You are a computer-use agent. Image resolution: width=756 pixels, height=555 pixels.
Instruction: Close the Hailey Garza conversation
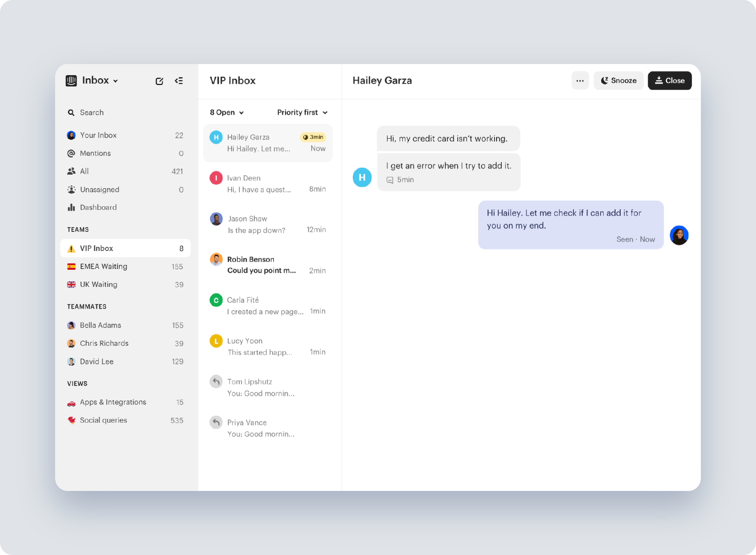point(669,80)
